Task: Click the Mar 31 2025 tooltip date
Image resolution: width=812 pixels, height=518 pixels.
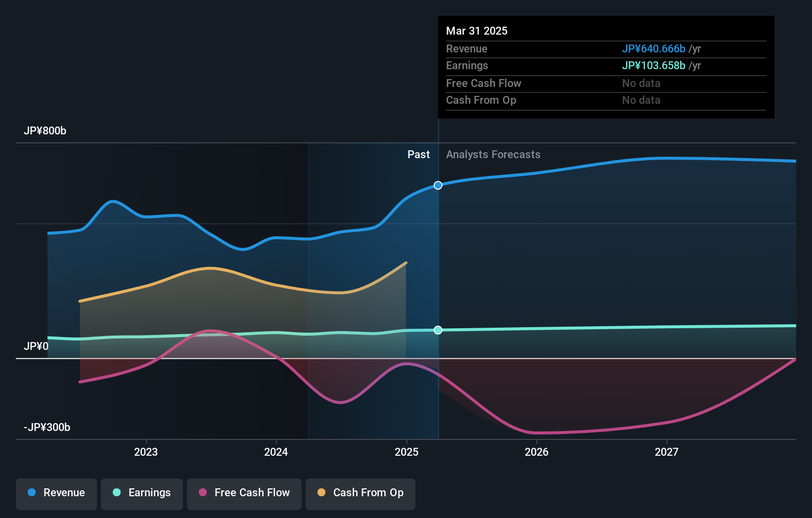Action: pyautogui.click(x=477, y=31)
